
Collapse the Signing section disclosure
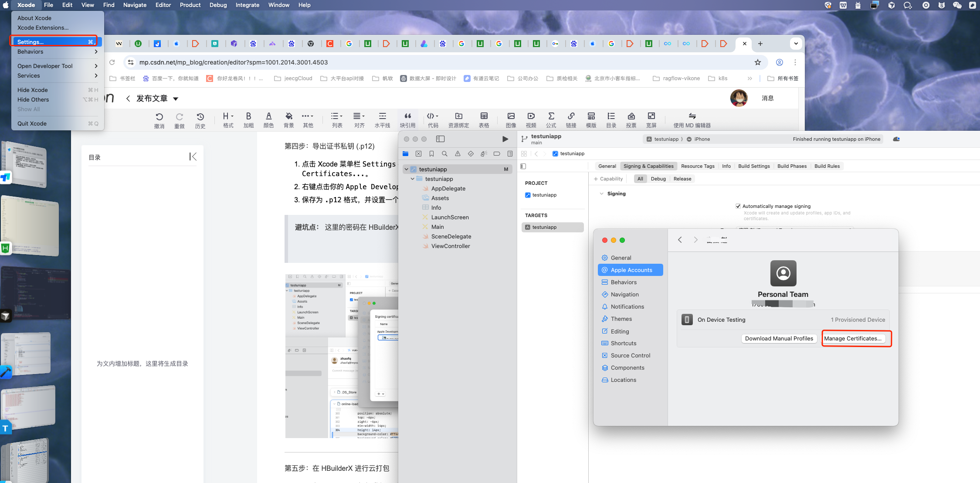pos(602,194)
